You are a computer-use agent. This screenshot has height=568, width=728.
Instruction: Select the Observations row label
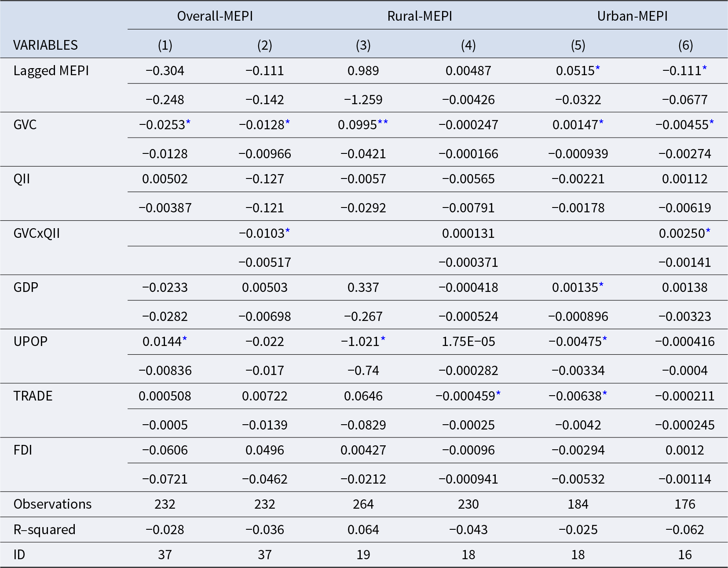pos(52,504)
